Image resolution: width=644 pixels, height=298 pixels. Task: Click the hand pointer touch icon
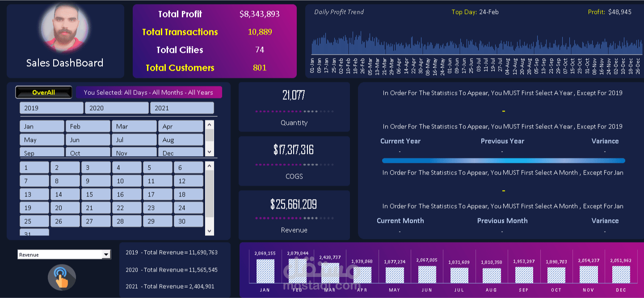click(x=62, y=277)
